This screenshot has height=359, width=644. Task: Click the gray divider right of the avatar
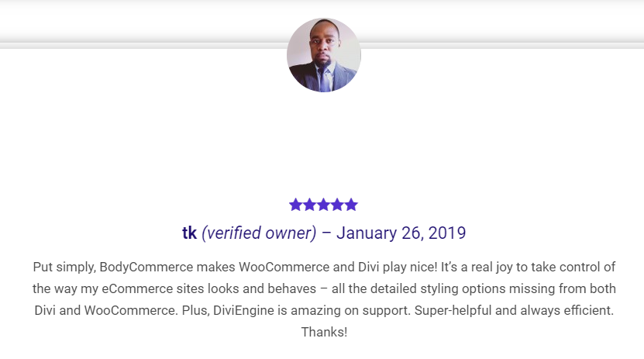[x=502, y=46]
